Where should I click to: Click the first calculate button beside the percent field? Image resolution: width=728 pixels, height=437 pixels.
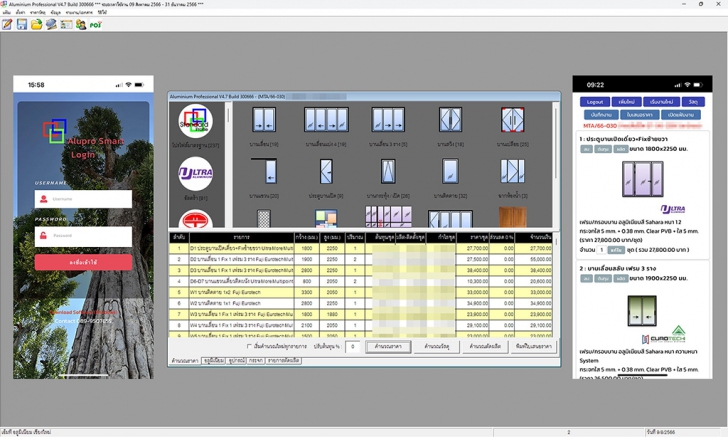(x=388, y=346)
